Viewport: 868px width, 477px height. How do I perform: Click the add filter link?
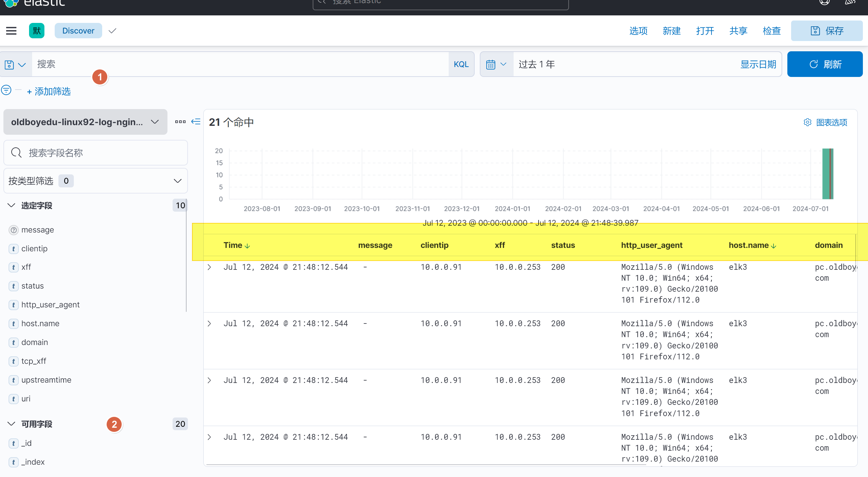pyautogui.click(x=49, y=91)
